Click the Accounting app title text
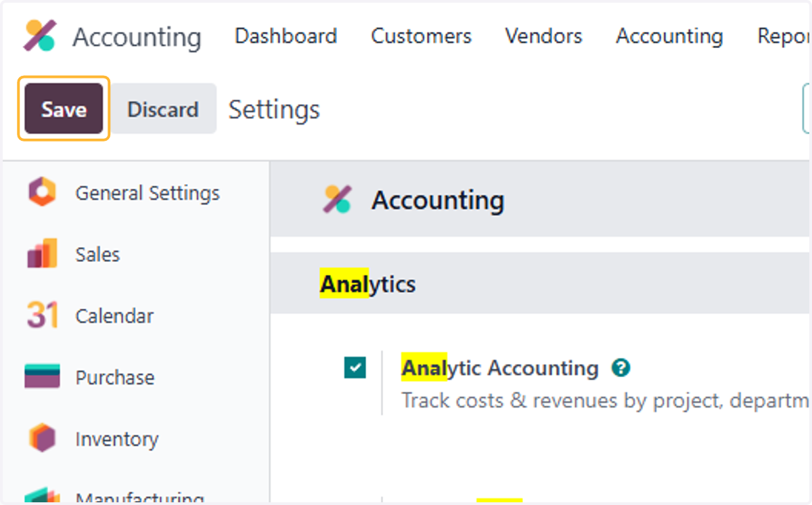The width and height of the screenshot is (812, 505). coord(137,37)
